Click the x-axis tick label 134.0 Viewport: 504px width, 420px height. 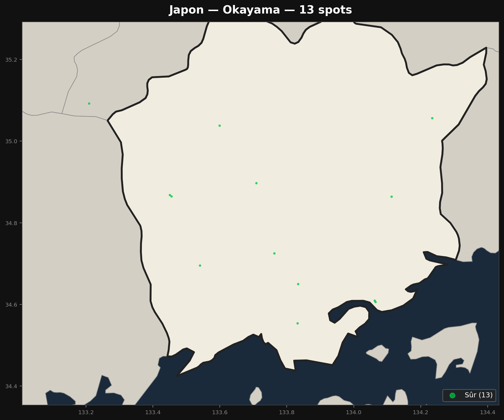[x=354, y=413]
